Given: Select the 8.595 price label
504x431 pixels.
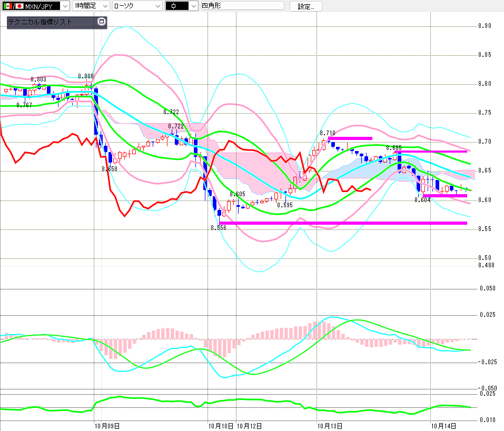Looking at the screenshot, I should (285, 205).
